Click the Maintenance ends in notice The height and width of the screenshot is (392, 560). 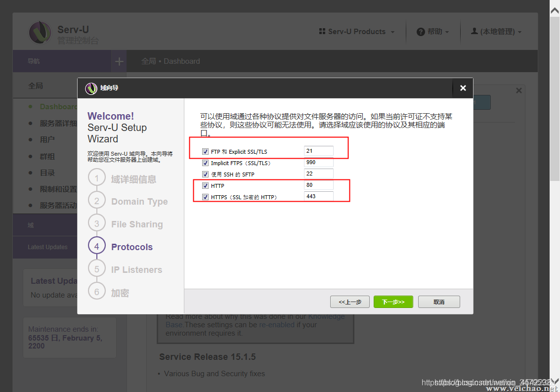point(70,338)
